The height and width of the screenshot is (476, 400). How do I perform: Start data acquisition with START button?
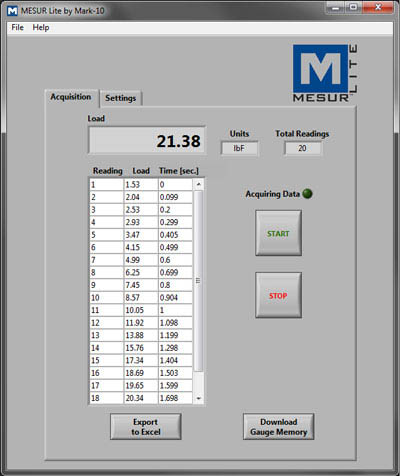click(278, 233)
